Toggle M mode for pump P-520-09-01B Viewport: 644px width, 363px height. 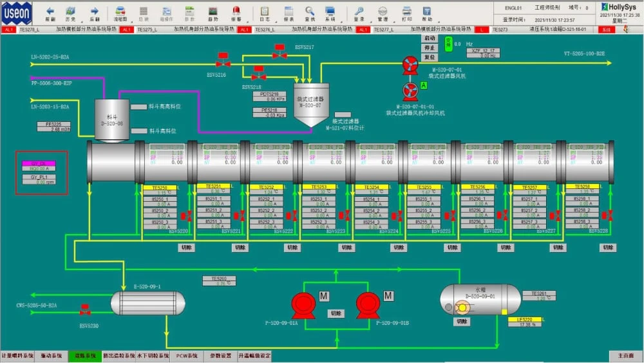click(x=388, y=296)
